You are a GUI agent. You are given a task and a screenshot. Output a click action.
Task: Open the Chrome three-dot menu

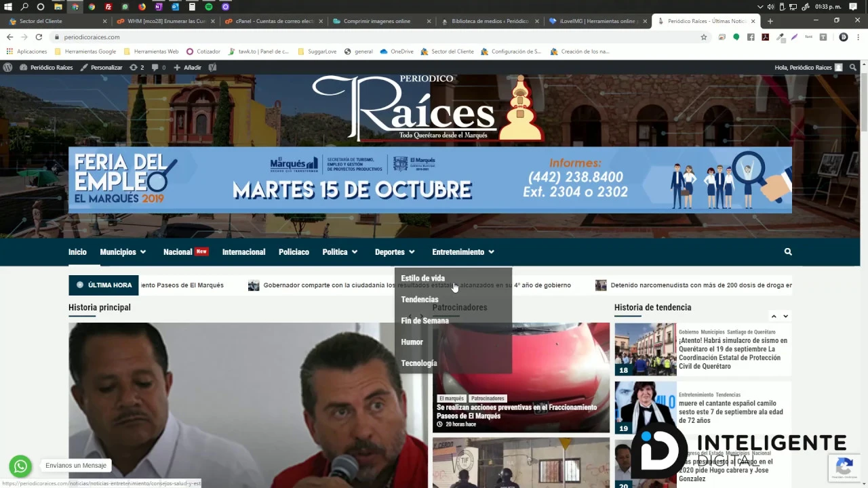click(x=858, y=37)
